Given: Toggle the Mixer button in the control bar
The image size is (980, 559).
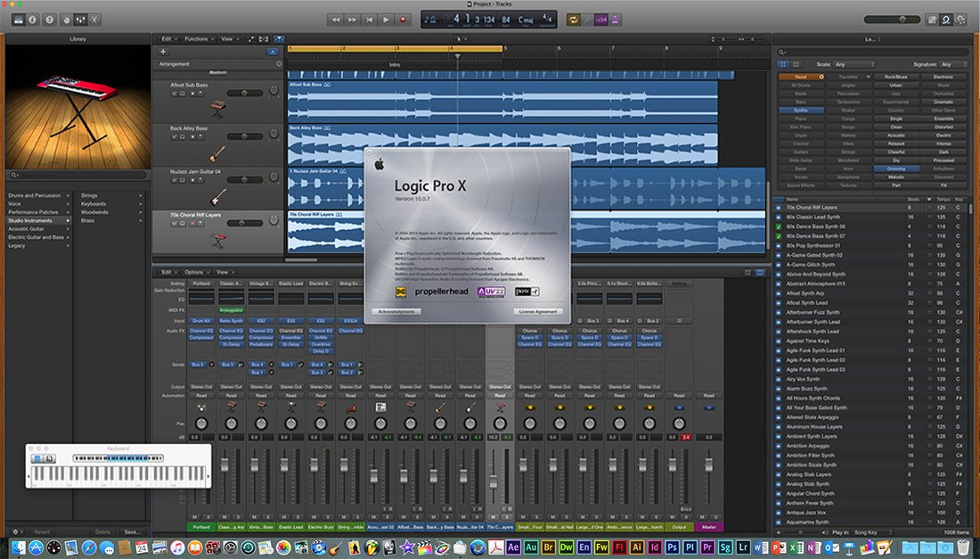Looking at the screenshot, I should pos(80,20).
